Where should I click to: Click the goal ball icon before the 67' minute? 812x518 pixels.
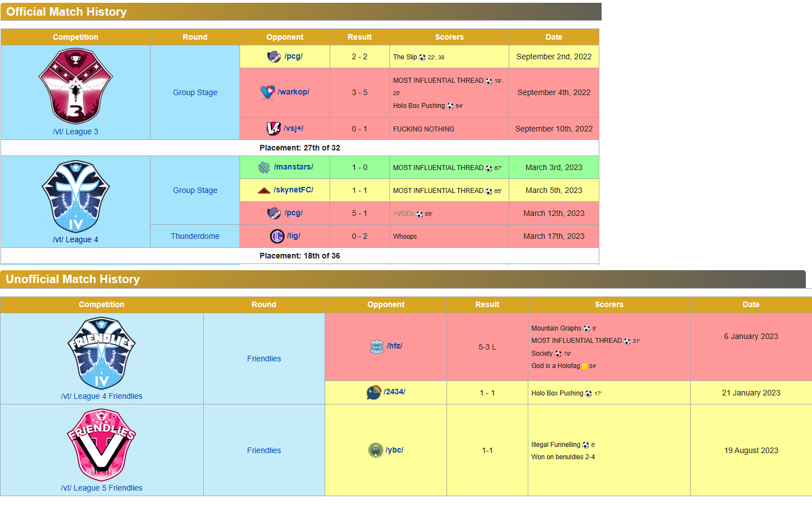pos(489,168)
